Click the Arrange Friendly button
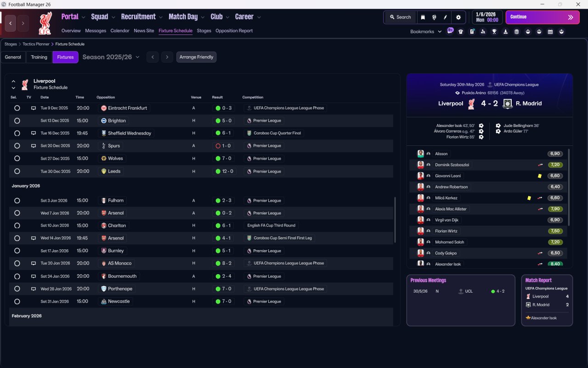This screenshot has width=588, height=368. [x=196, y=57]
